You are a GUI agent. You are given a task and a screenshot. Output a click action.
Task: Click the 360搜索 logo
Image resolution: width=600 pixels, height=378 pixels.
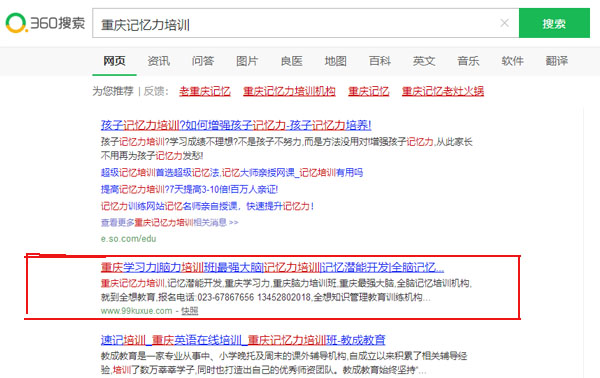45,23
